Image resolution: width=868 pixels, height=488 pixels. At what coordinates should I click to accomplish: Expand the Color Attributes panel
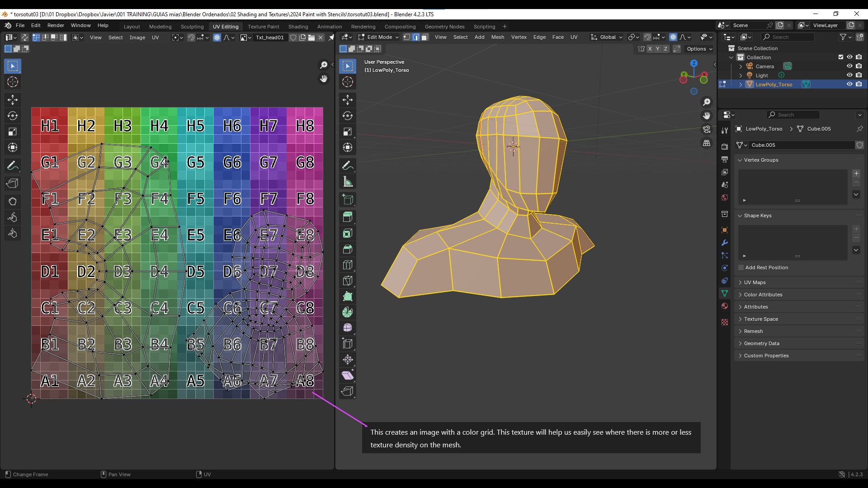coord(799,295)
